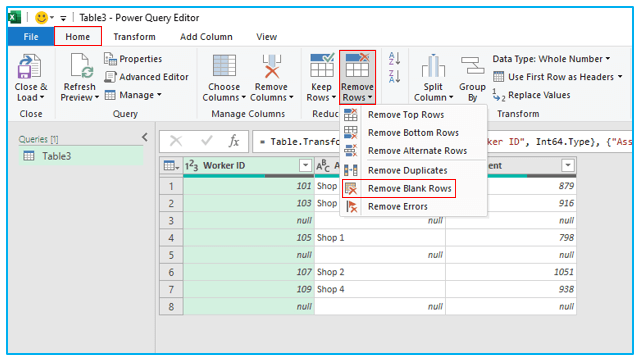Image resolution: width=640 pixels, height=362 pixels.
Task: Click the Choose Columns icon
Action: click(x=224, y=66)
